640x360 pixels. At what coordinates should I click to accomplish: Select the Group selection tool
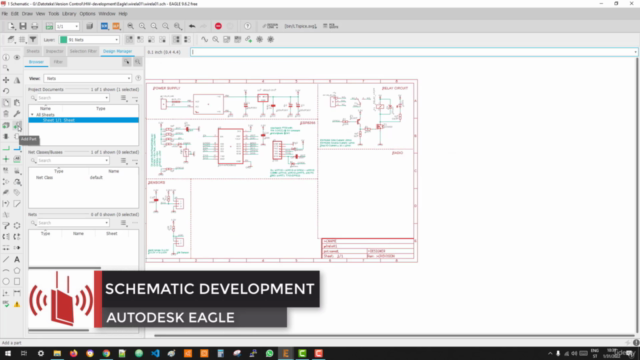click(x=6, y=68)
